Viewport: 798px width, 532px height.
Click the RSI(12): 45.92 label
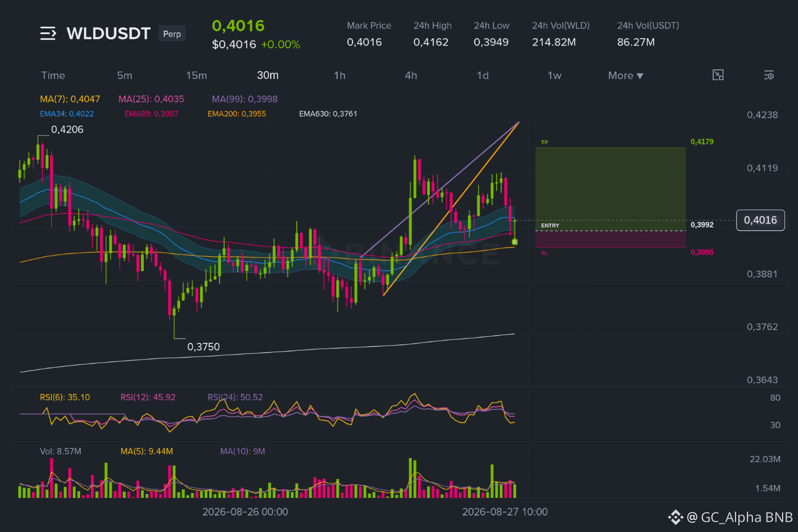(x=148, y=397)
